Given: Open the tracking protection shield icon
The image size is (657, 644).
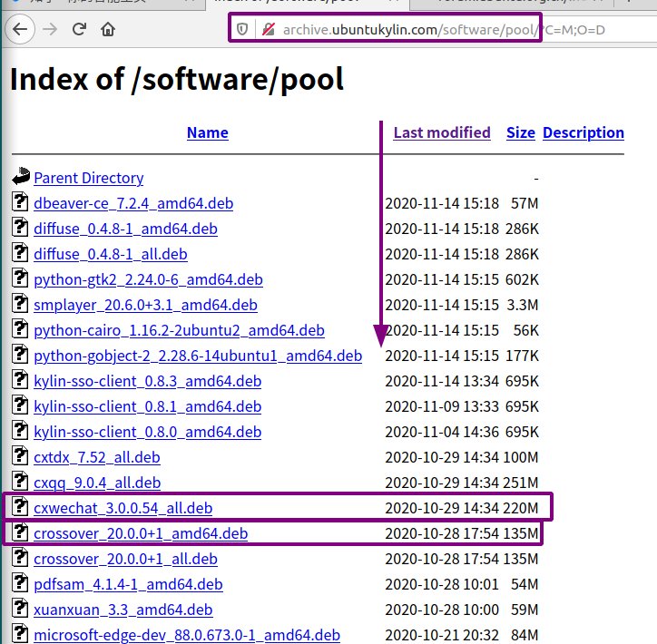Looking at the screenshot, I should (242, 29).
